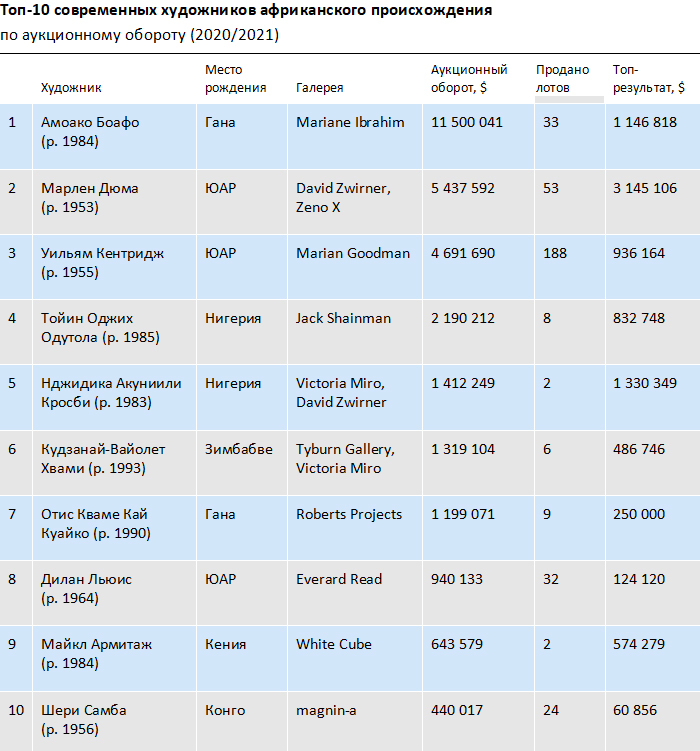Viewport: 700px width, 751px height.
Task: Click gallery cell 'Everard Read'
Action: click(x=339, y=579)
